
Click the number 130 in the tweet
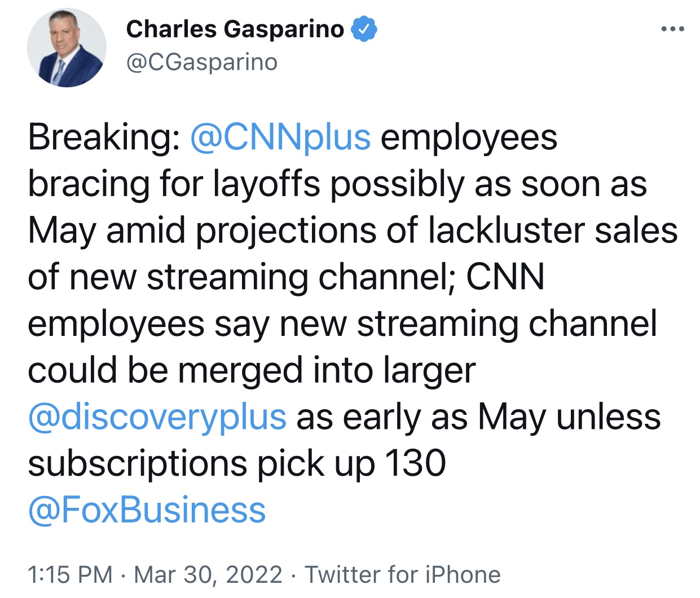[x=415, y=464]
